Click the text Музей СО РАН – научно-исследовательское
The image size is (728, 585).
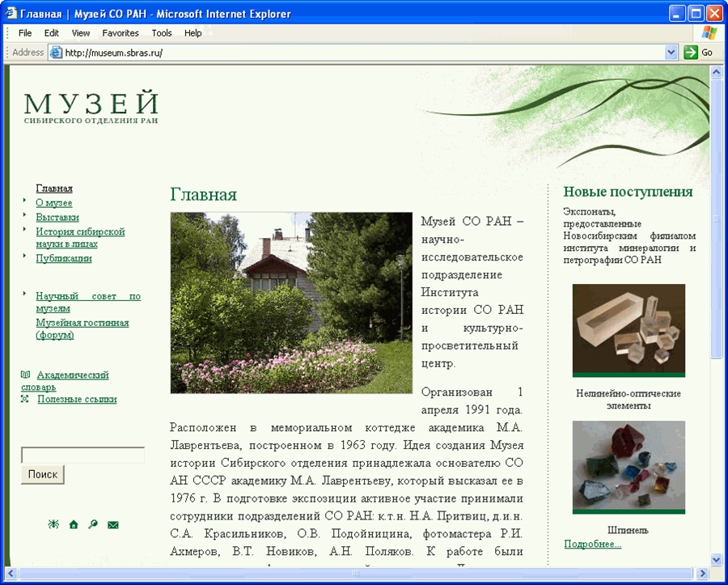[472, 240]
